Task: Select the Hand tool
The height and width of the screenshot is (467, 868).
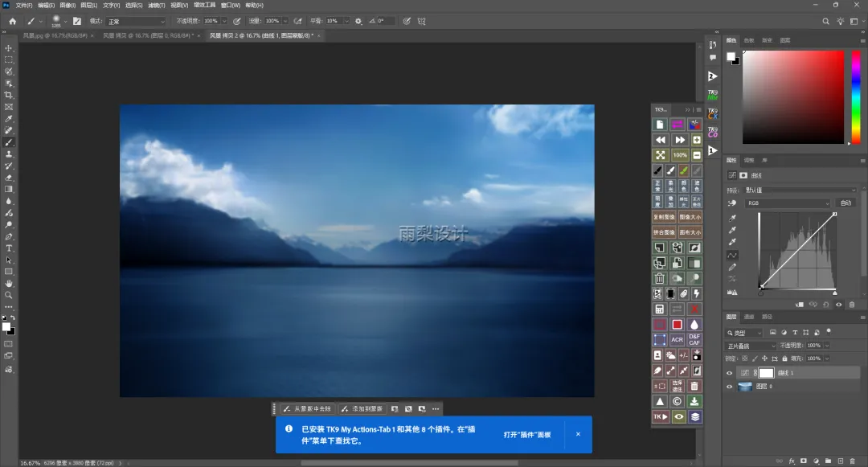Action: [9, 283]
